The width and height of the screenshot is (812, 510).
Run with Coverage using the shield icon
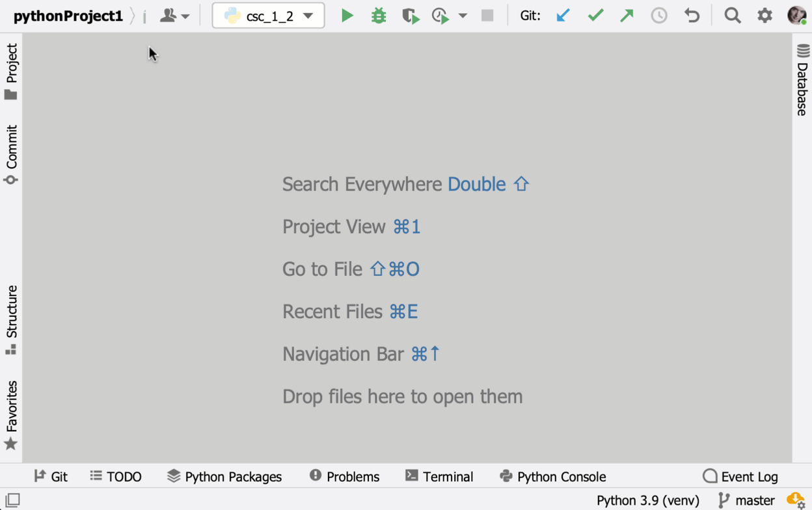coord(410,16)
